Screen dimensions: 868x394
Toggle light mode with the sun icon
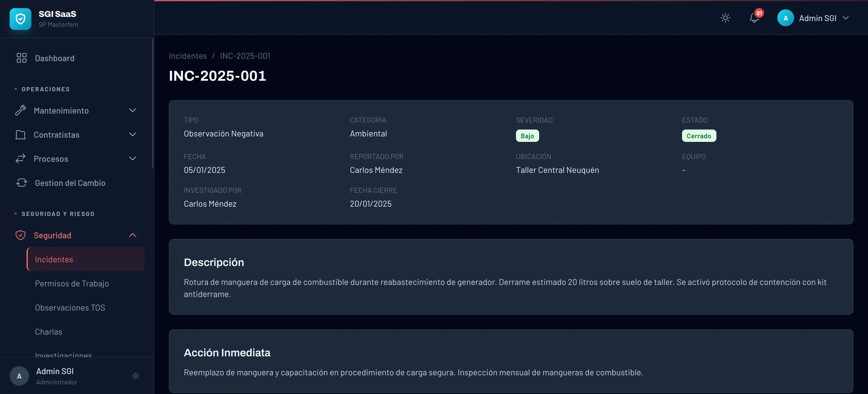725,18
